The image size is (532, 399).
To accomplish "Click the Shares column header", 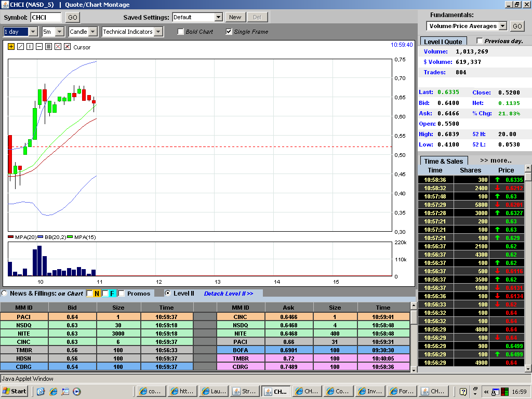I will click(470, 170).
